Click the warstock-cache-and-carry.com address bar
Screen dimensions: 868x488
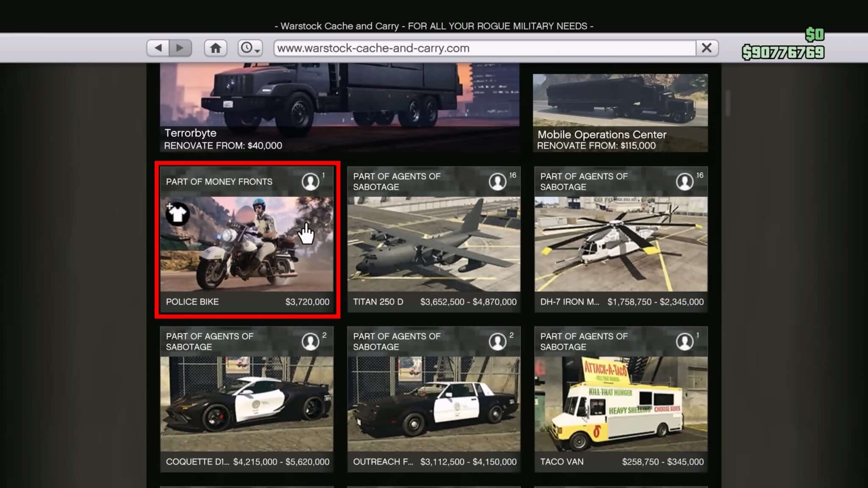click(484, 48)
